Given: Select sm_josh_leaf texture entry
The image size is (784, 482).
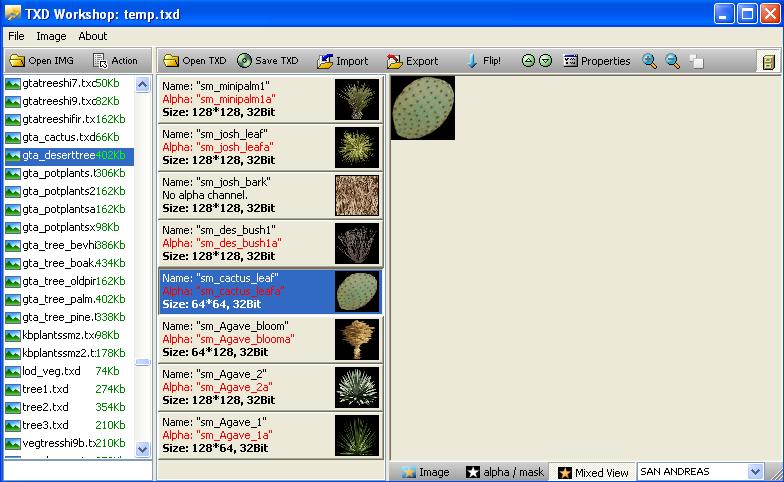Looking at the screenshot, I should (x=270, y=147).
